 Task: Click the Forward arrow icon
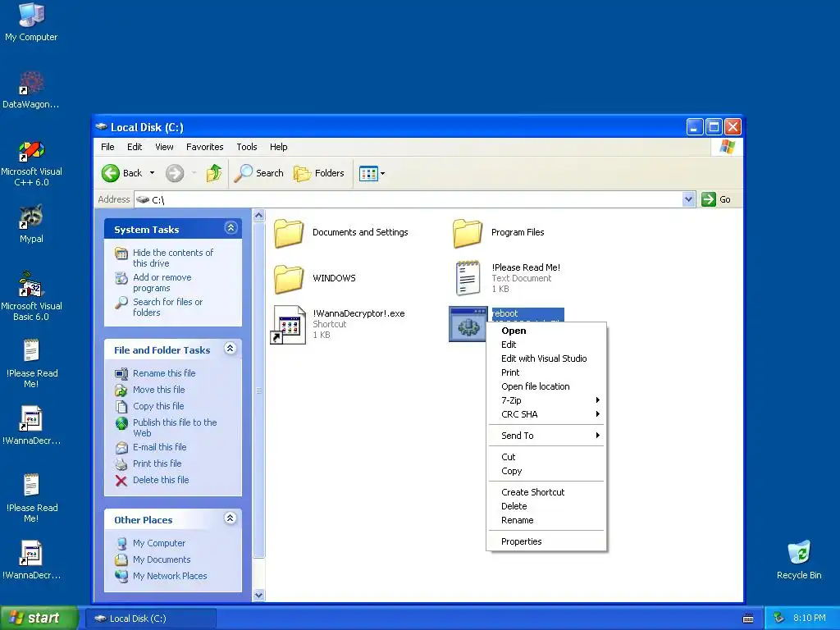175,173
